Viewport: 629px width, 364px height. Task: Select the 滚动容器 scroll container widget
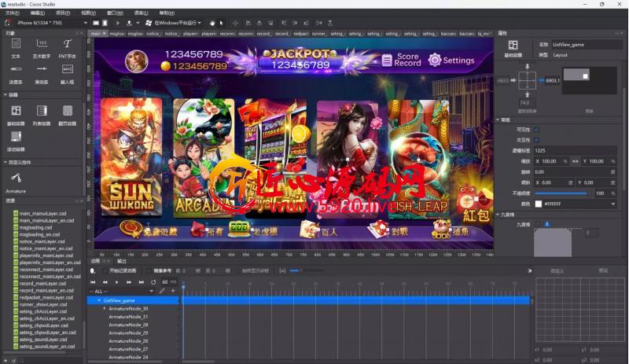click(16, 137)
